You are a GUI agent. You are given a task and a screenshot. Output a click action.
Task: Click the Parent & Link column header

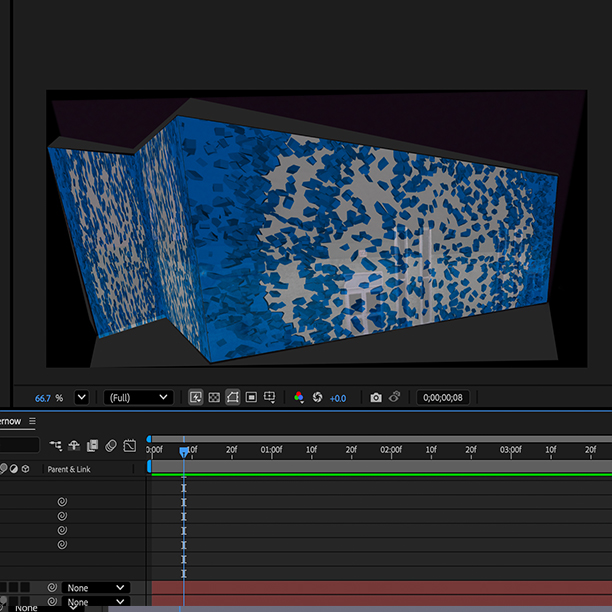point(69,469)
